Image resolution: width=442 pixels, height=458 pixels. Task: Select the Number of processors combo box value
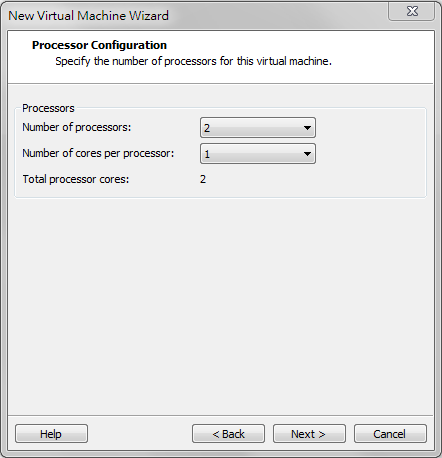258,128
